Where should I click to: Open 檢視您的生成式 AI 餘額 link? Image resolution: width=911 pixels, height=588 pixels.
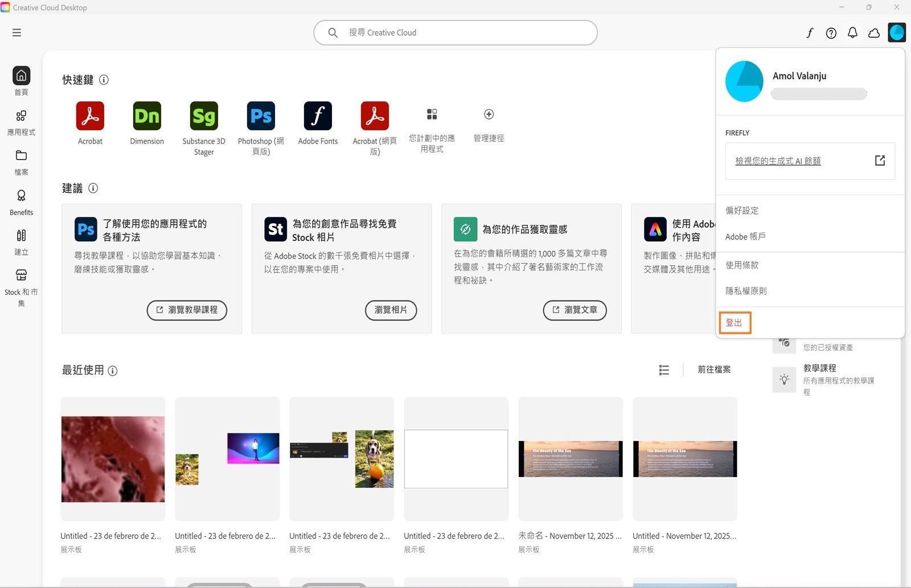(x=778, y=161)
